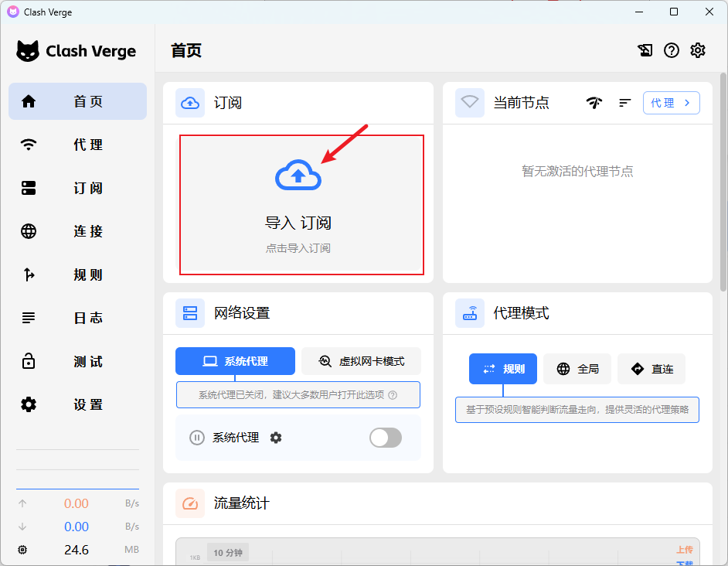
Task: Open 日志 page in sidebar
Action: [x=77, y=318]
